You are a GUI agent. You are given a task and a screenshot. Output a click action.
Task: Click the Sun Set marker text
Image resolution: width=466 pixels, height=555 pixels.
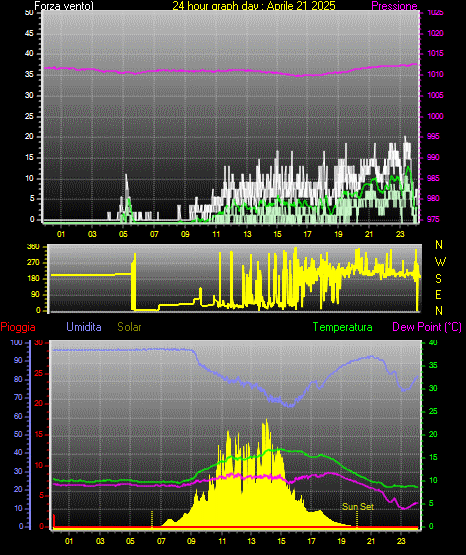pos(358,507)
